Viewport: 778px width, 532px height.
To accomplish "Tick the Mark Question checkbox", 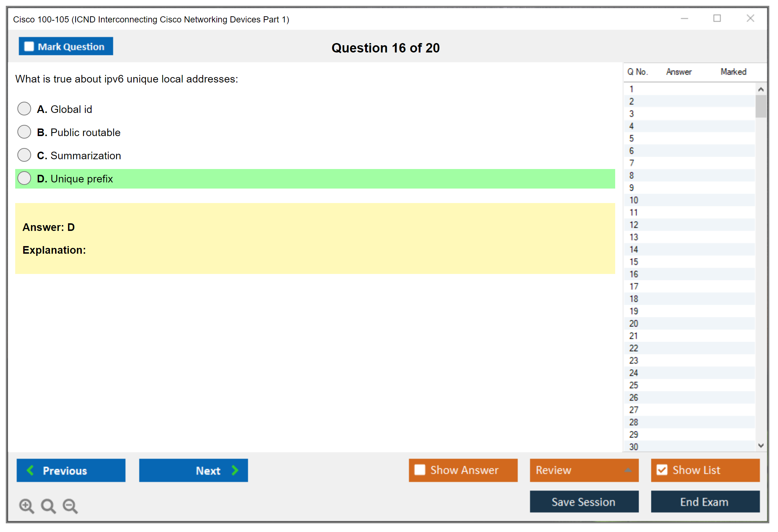I will click(x=29, y=46).
